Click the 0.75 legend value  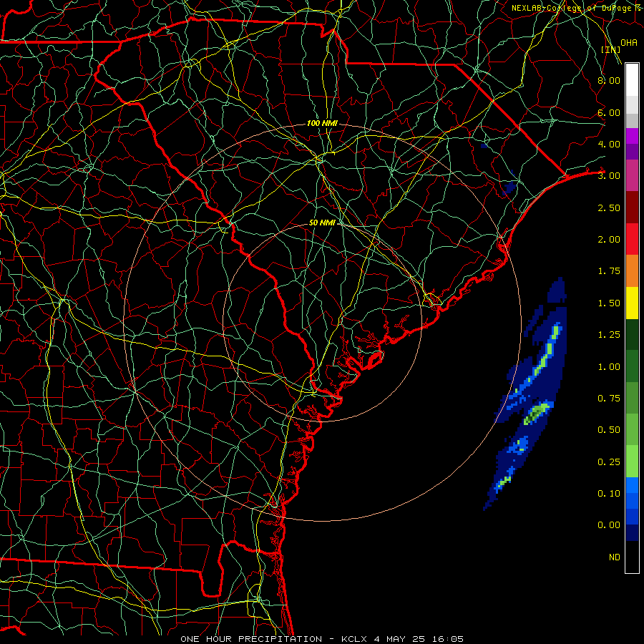(x=609, y=399)
